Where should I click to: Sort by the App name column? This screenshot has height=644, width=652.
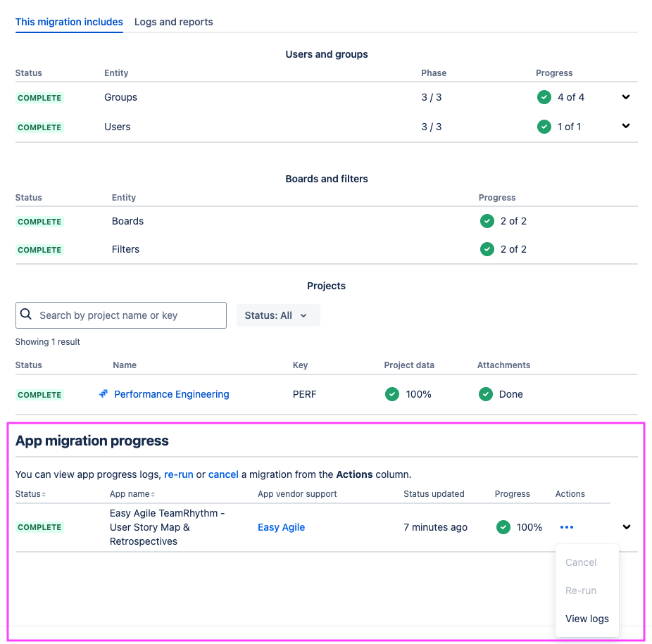[x=132, y=494]
